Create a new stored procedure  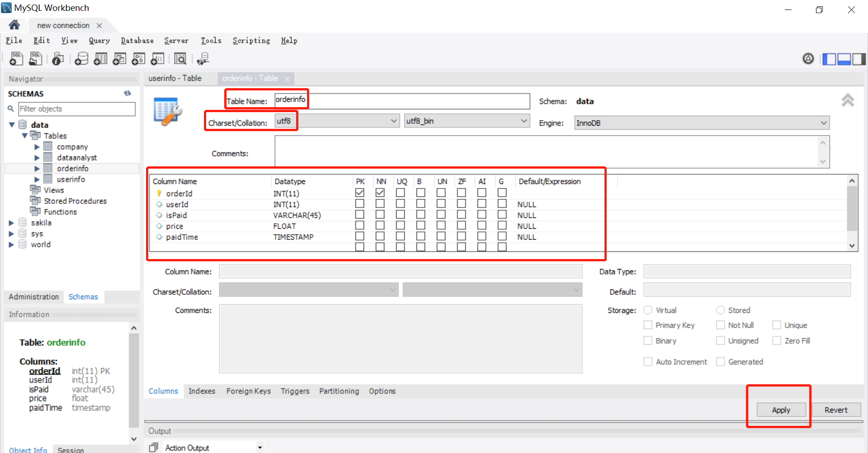138,58
